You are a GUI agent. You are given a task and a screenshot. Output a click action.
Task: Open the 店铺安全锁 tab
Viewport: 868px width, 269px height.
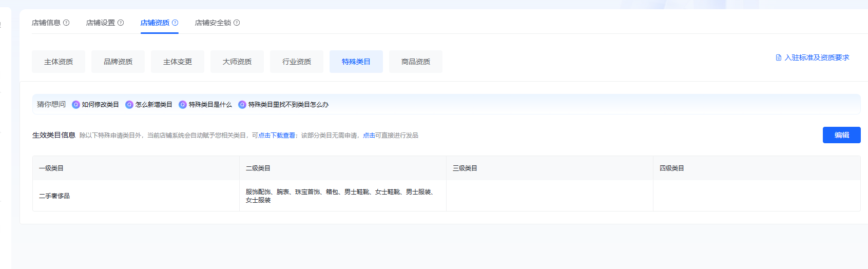point(213,23)
